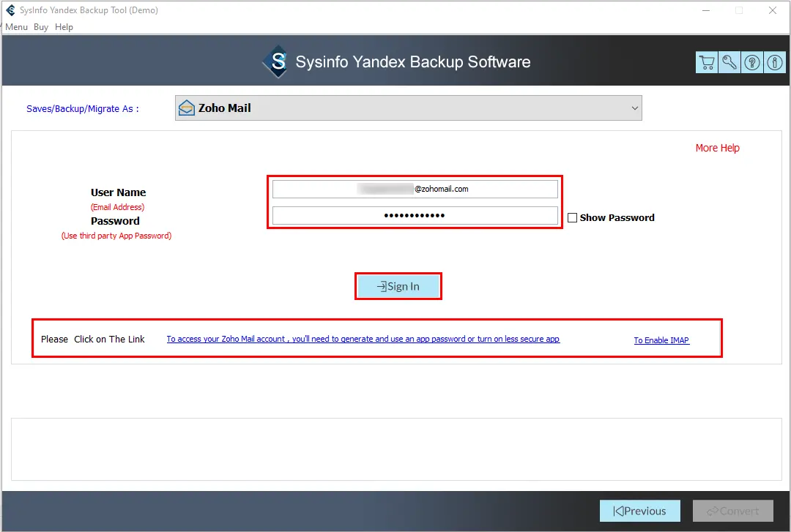Open the Buy menu
791x532 pixels.
[x=41, y=27]
